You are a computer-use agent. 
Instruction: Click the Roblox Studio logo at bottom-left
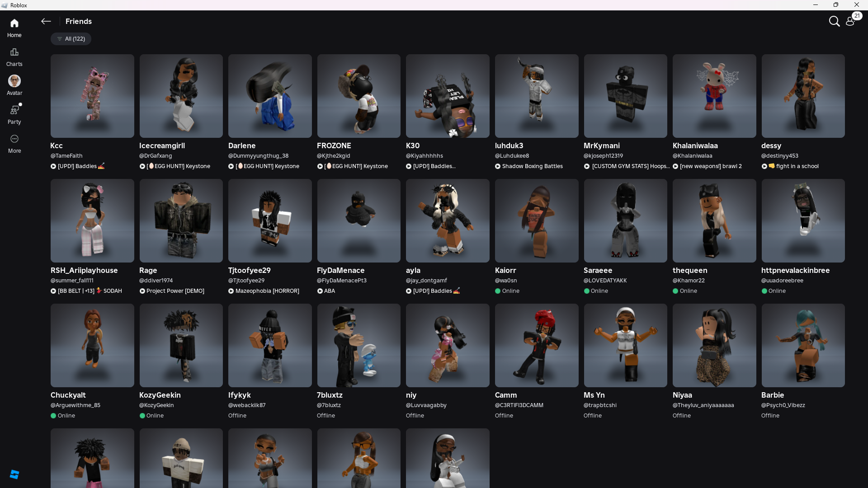pos(14,474)
